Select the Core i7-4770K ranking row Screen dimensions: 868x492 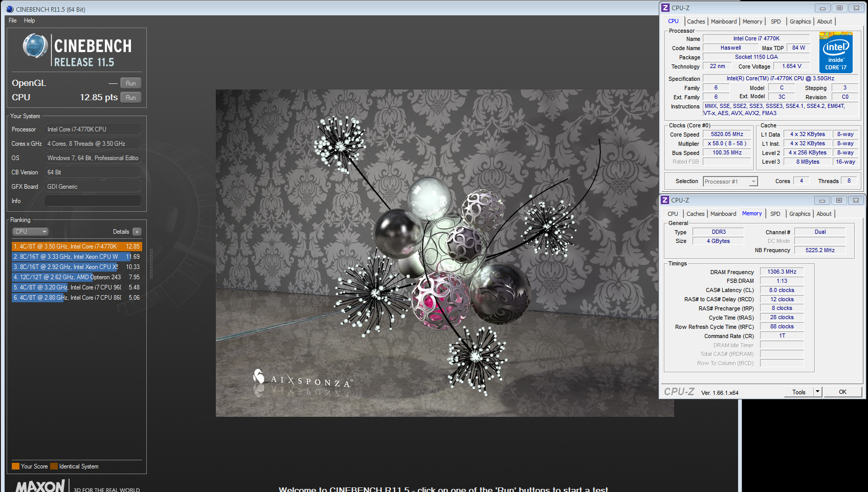pos(76,247)
